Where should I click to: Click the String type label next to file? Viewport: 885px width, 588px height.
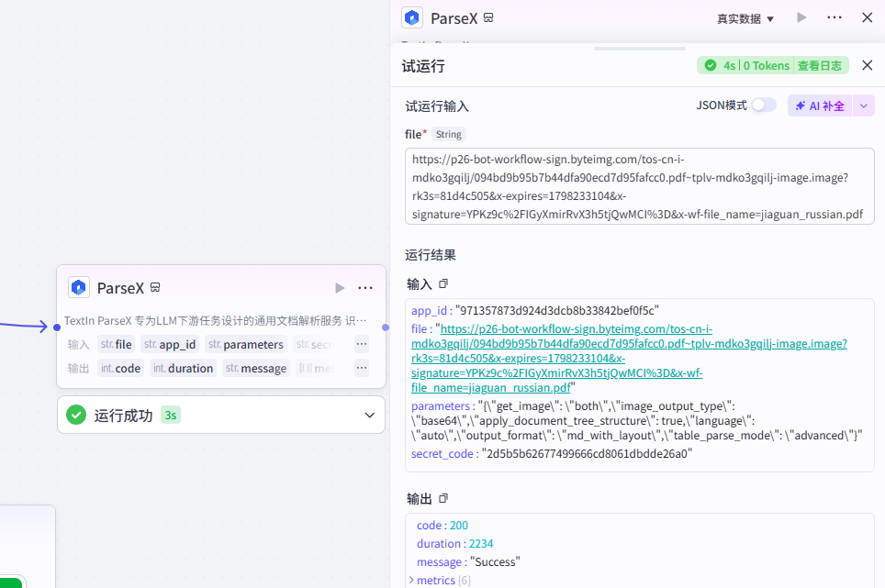coord(449,134)
